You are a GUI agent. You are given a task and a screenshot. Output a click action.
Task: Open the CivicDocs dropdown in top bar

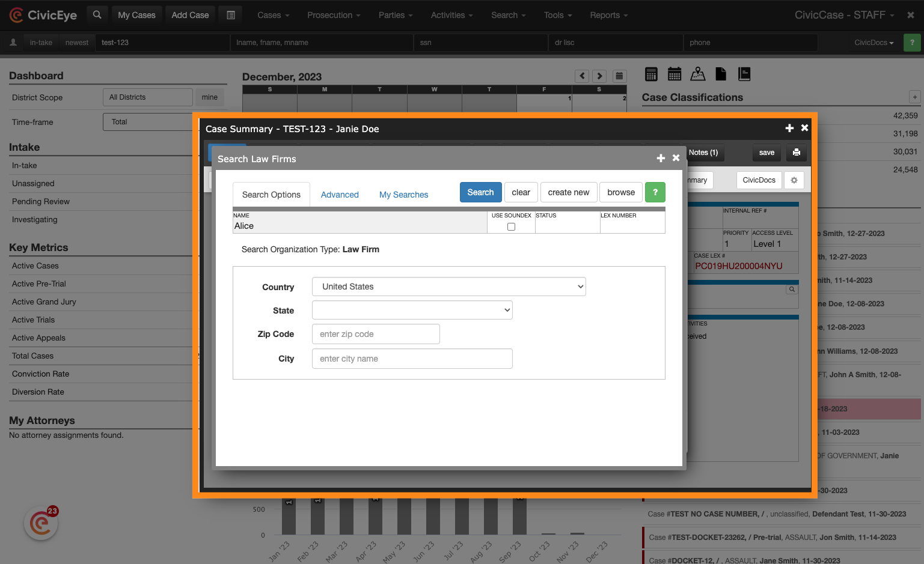(874, 43)
